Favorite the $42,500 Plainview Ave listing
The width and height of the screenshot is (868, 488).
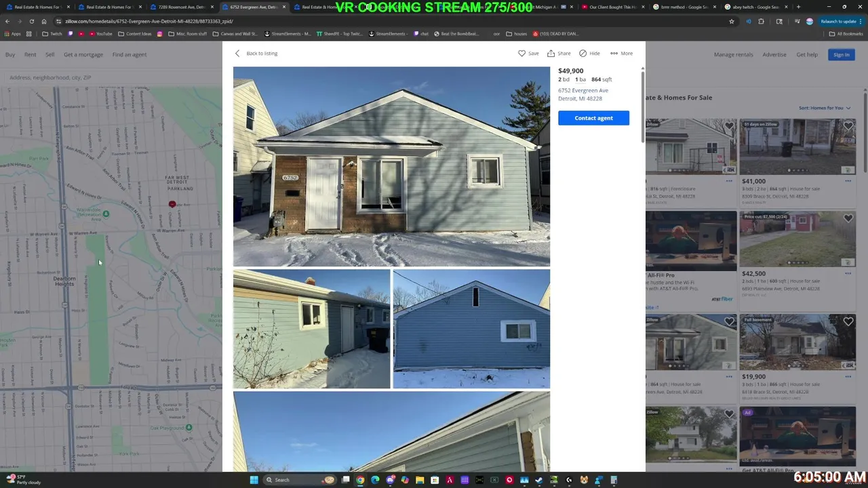[x=848, y=218]
